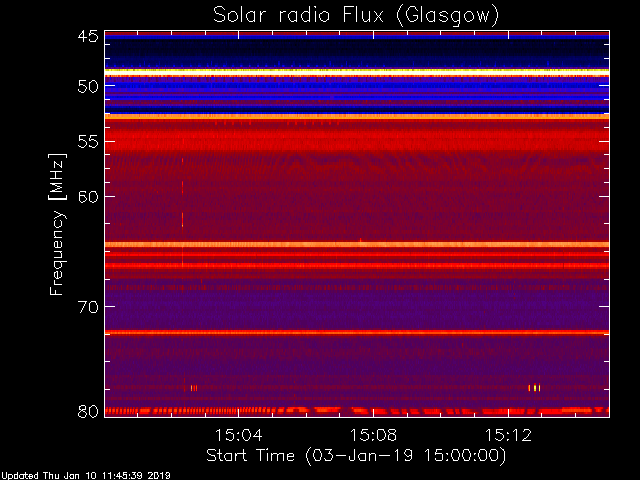This screenshot has height=480, width=640.
Task: Click the '45' frequency tick label
Action: [x=88, y=36]
